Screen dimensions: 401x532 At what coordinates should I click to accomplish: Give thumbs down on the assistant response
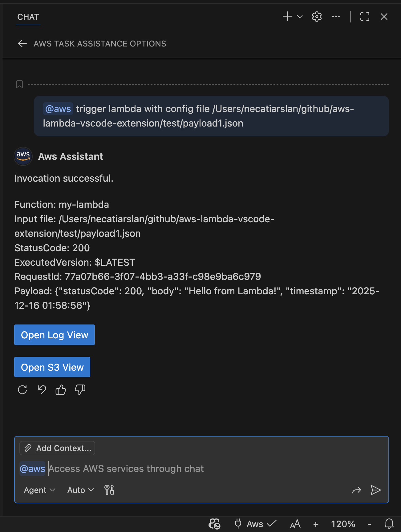click(80, 389)
